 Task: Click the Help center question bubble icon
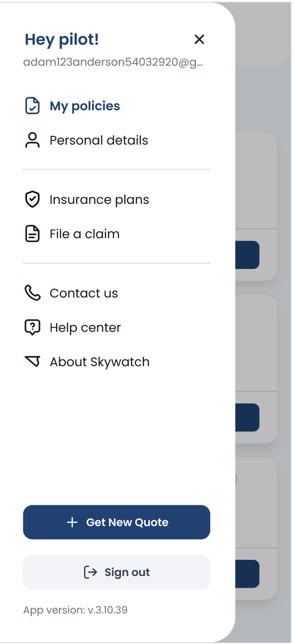point(32,328)
